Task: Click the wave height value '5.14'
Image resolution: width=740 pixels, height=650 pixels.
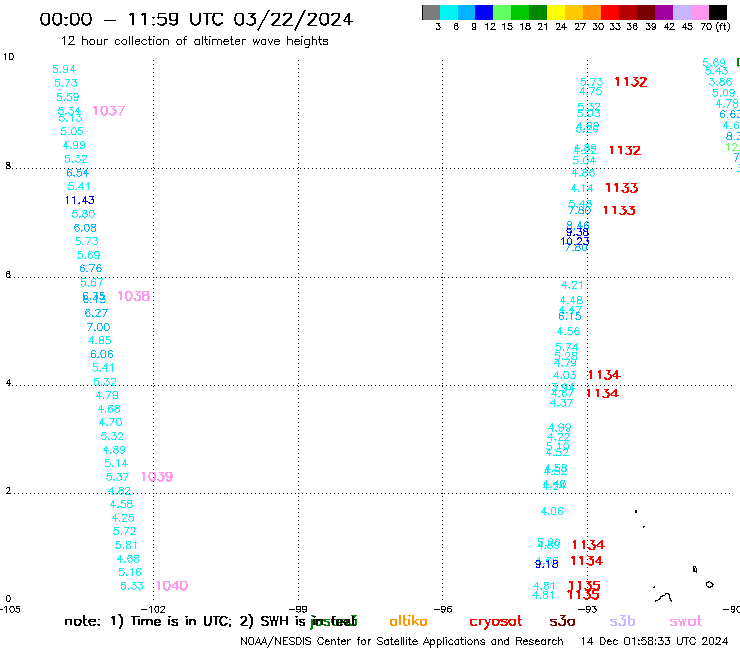Action: point(116,463)
